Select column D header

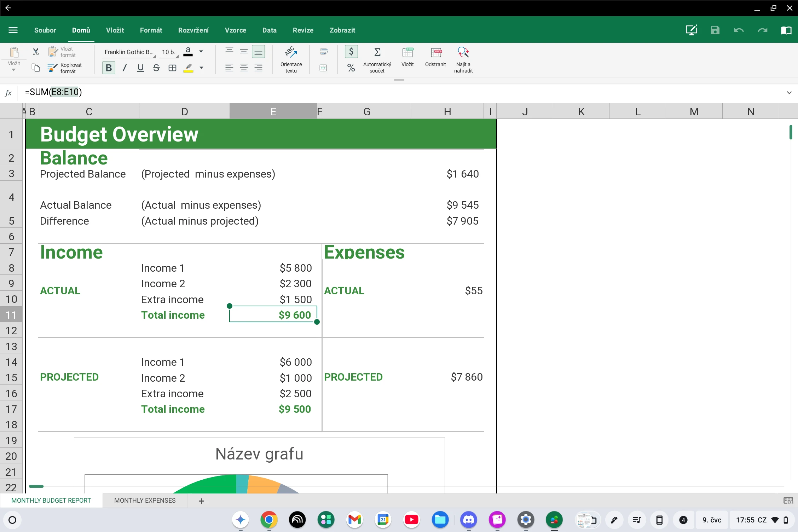tap(185, 112)
